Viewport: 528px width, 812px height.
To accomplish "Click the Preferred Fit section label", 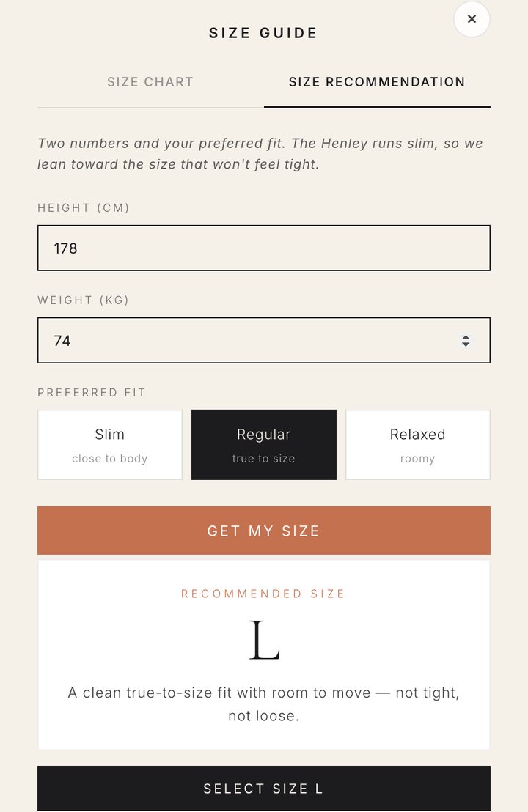I will [92, 393].
